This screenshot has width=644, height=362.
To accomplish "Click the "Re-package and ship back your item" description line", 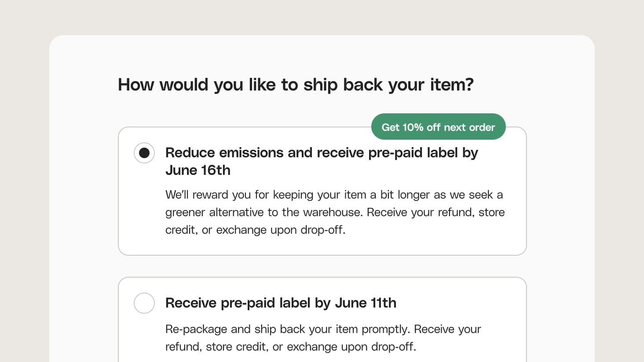I will click(x=323, y=329).
